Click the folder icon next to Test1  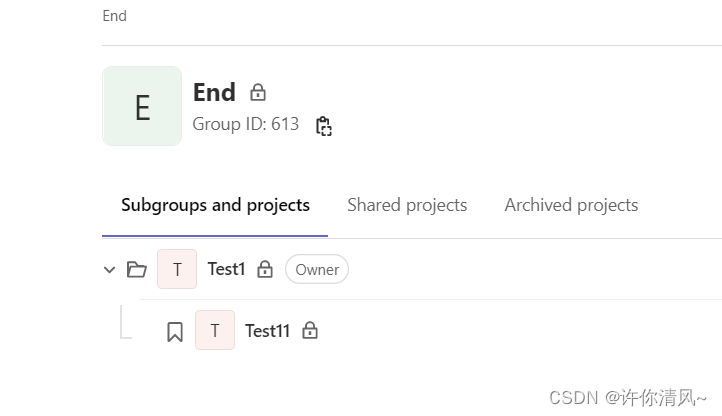point(137,270)
